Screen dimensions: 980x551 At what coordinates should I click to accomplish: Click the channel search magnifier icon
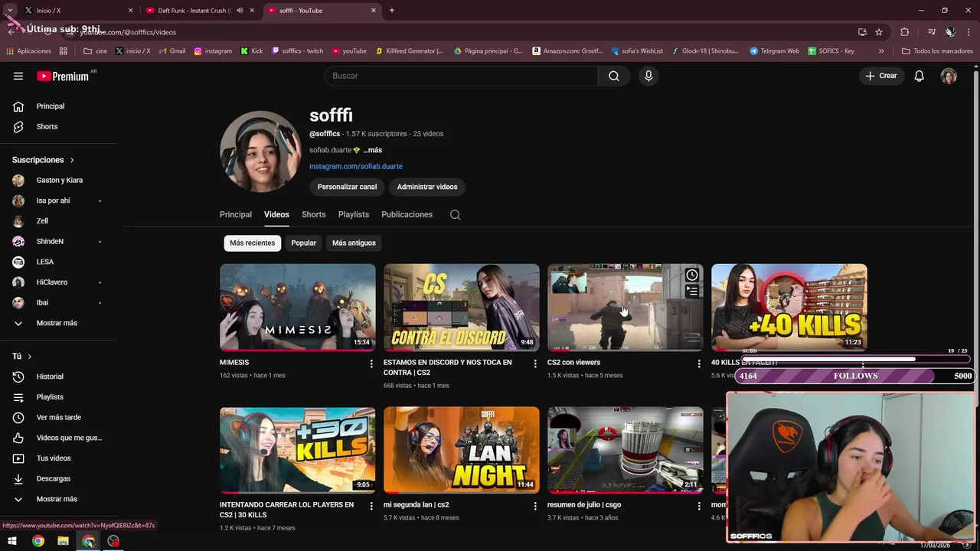click(x=455, y=214)
